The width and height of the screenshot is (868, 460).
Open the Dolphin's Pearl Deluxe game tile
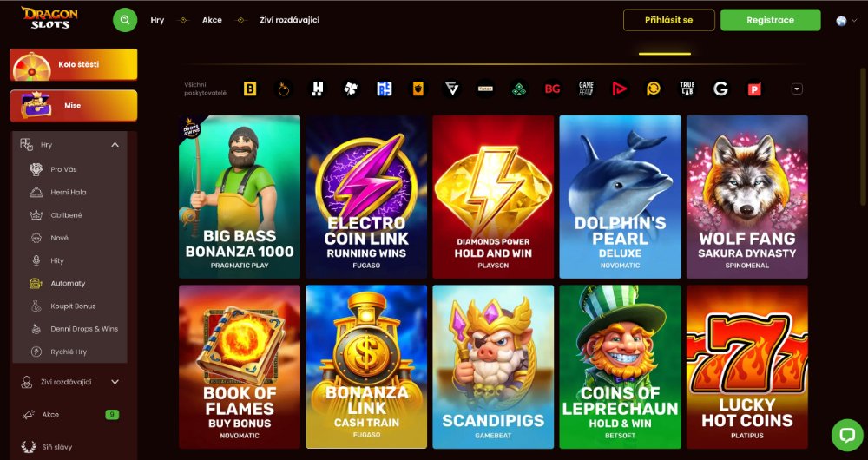pyautogui.click(x=620, y=196)
